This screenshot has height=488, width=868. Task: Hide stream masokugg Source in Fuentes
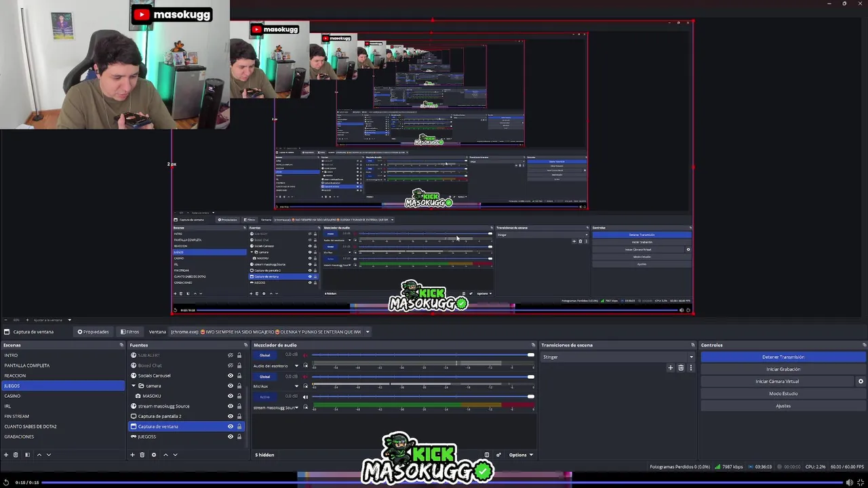click(x=231, y=406)
